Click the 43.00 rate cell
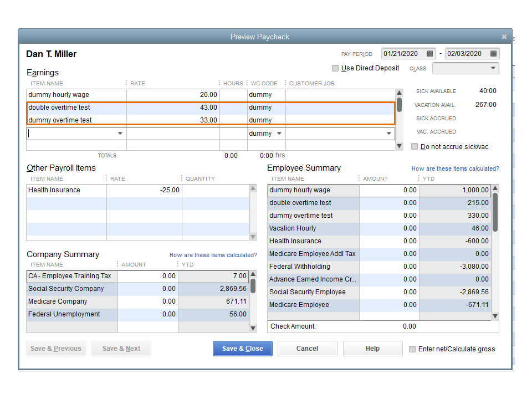The width and height of the screenshot is (532, 399). (173, 108)
